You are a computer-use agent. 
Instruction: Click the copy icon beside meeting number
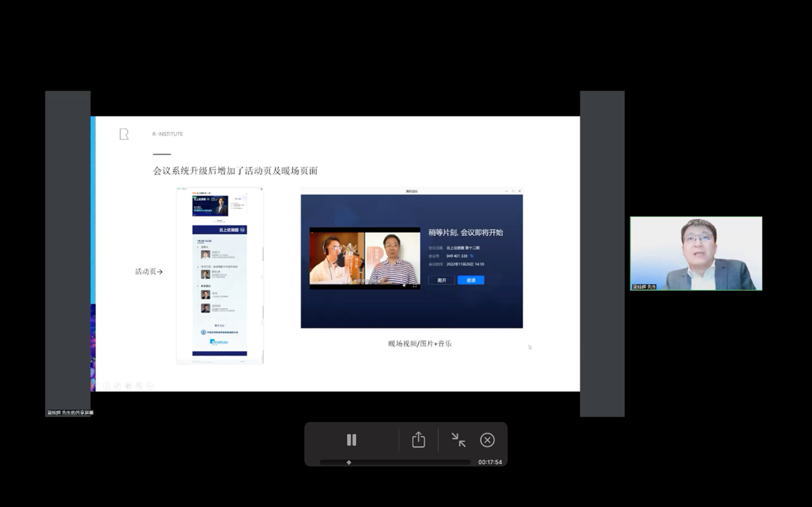472,256
